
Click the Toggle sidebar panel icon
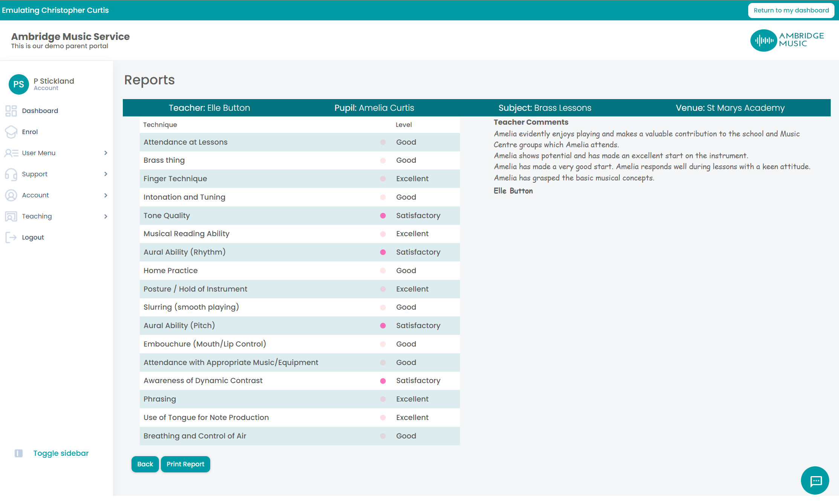tap(18, 453)
